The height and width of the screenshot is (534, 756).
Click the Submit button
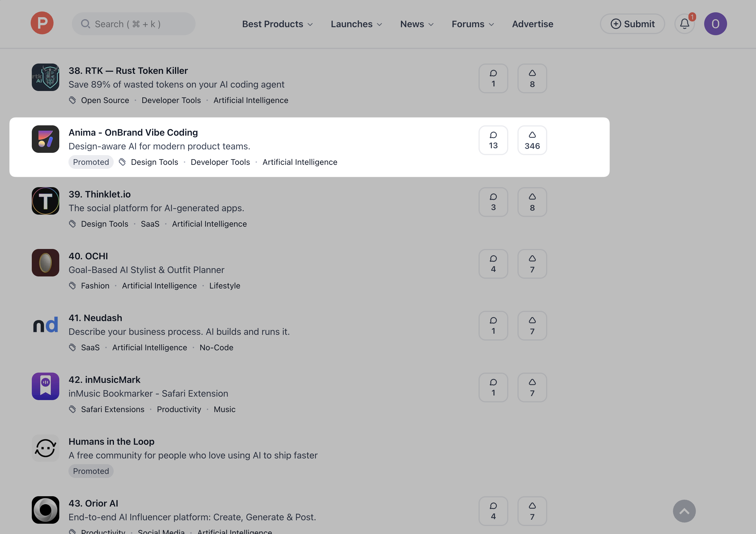[x=632, y=24]
